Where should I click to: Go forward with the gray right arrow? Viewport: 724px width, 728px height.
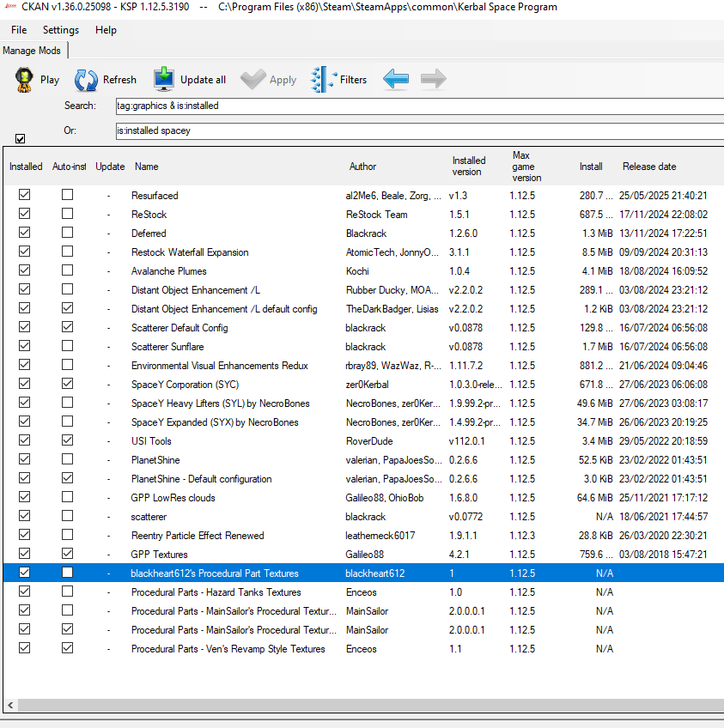pyautogui.click(x=434, y=79)
